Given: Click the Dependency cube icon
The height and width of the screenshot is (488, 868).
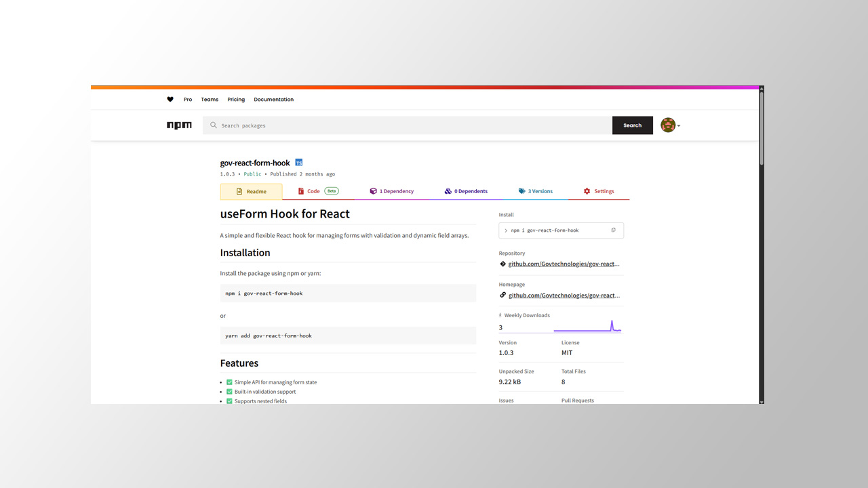Looking at the screenshot, I should (x=373, y=192).
